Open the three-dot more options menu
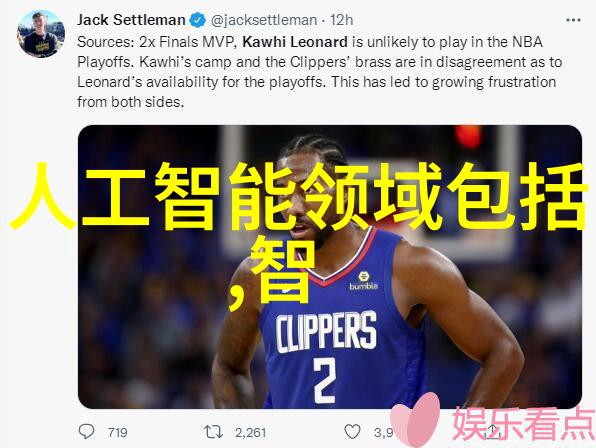Viewport: 596px width, 448px height. click(573, 20)
